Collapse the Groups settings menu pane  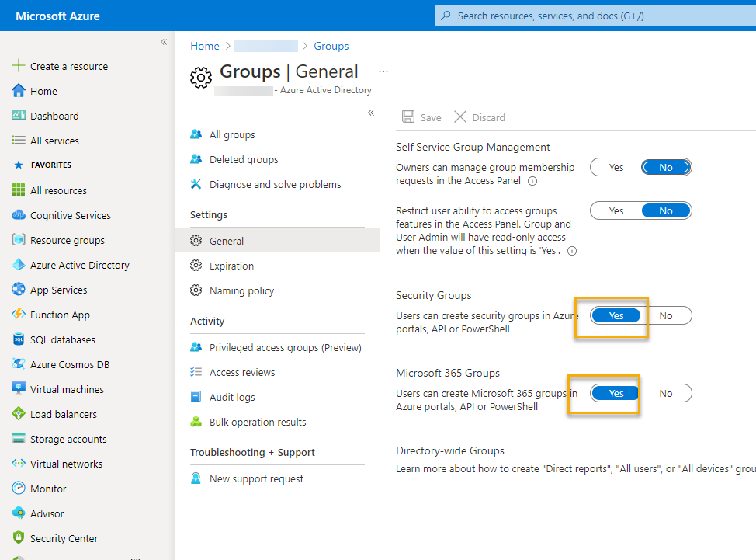pos(371,113)
